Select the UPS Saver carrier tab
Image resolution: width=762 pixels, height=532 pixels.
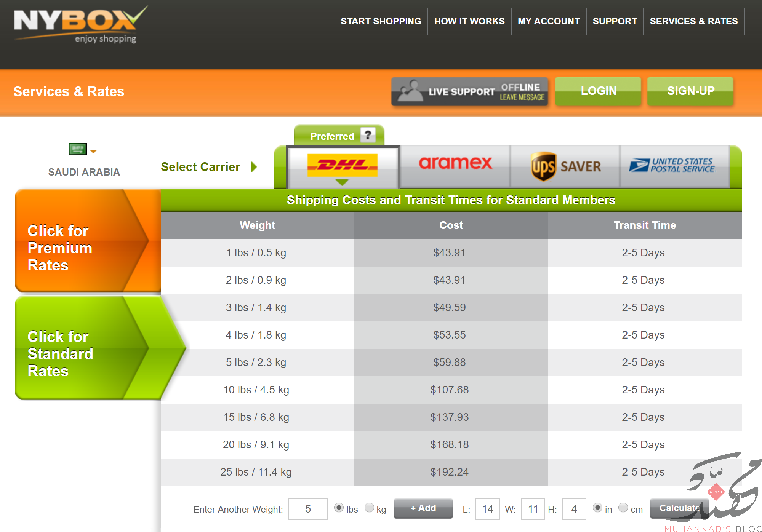[565, 167]
